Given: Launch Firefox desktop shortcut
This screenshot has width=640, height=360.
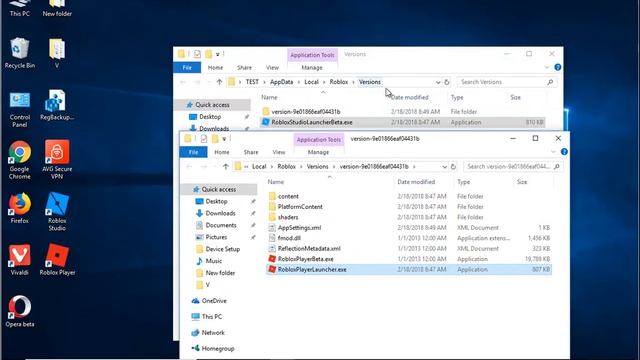Looking at the screenshot, I should point(20,208).
